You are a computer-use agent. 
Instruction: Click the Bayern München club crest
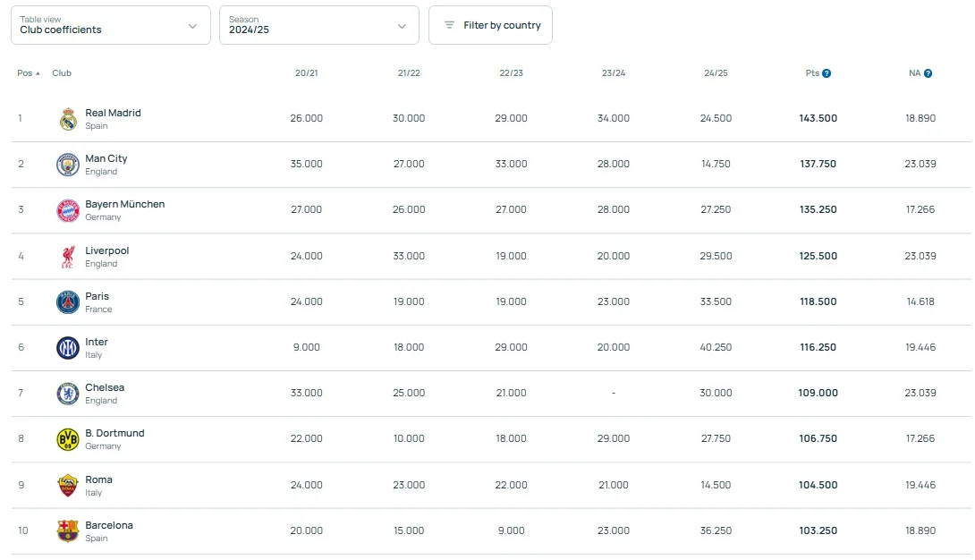click(68, 210)
